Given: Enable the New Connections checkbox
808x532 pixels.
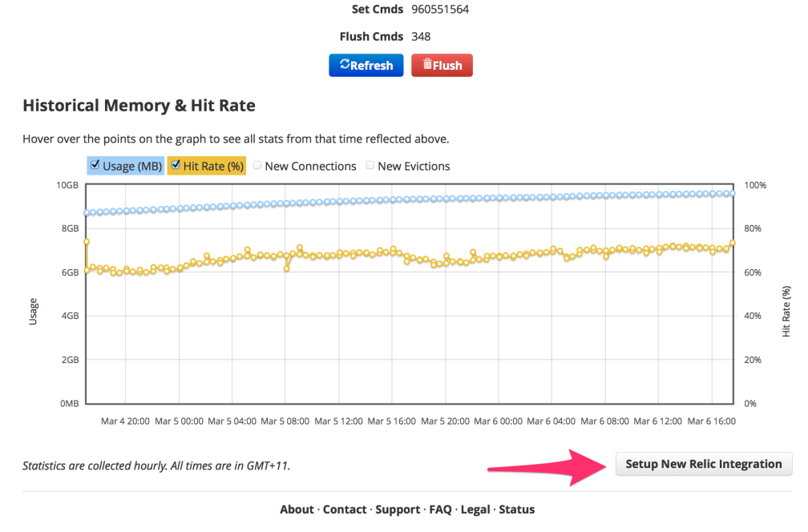Looking at the screenshot, I should pos(257,166).
